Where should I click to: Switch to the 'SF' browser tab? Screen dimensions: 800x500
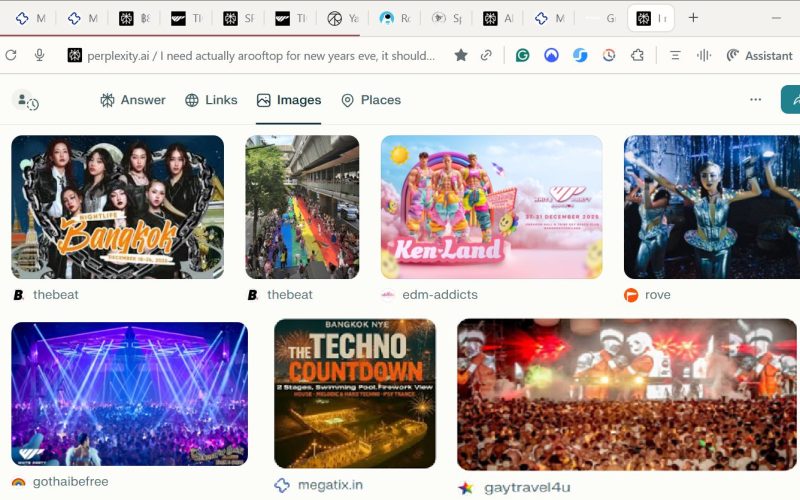(x=239, y=18)
